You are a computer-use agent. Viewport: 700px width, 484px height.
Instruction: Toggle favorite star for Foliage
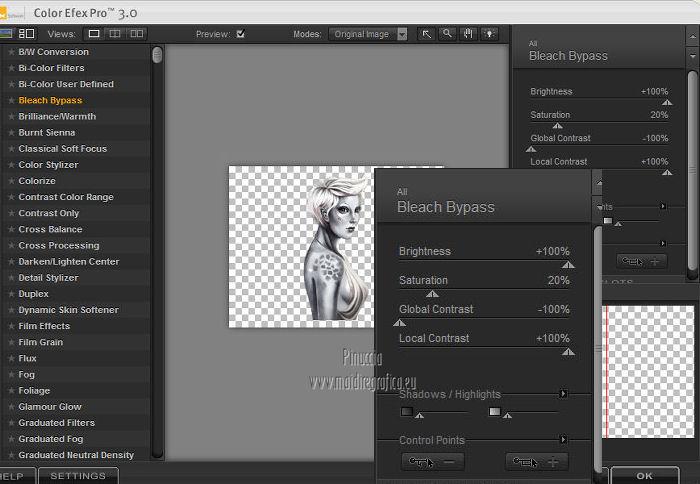pyautogui.click(x=11, y=391)
